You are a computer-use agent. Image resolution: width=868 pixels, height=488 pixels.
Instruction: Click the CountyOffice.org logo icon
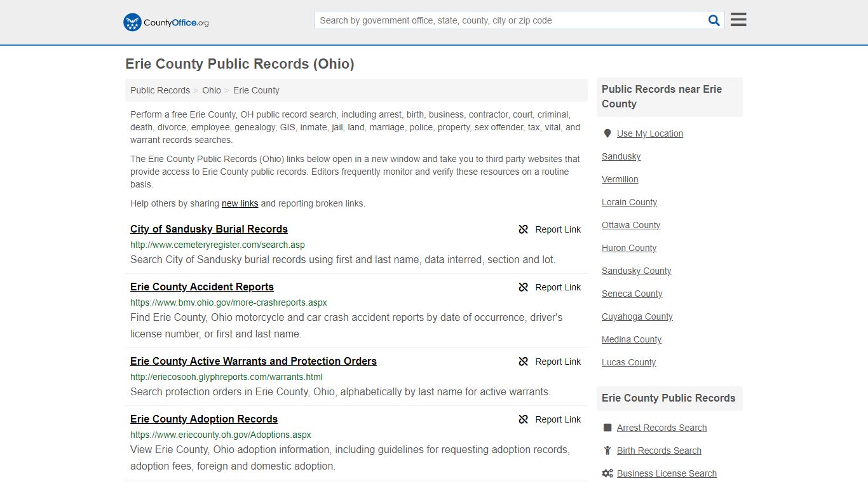point(132,22)
